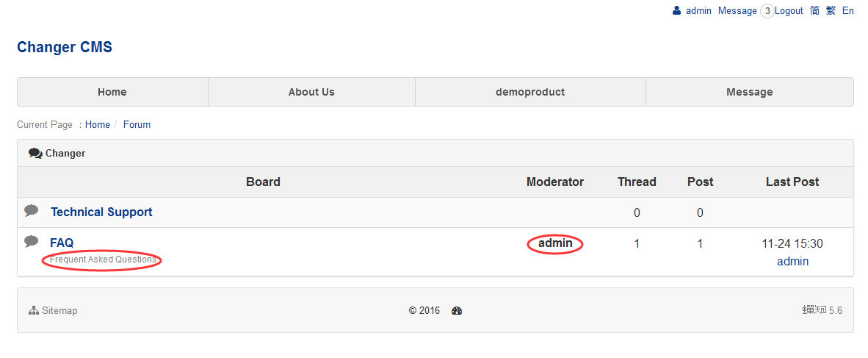This screenshot has height=358, width=868.
Task: Open the message count badge showing 3
Action: (767, 11)
